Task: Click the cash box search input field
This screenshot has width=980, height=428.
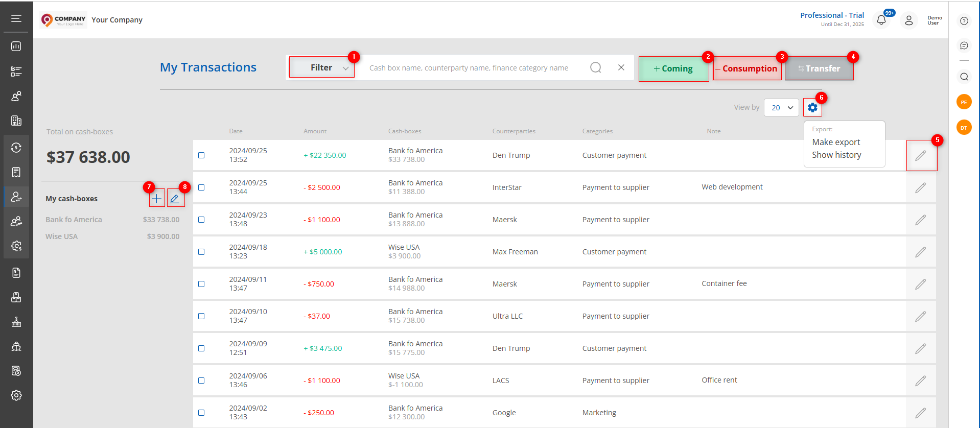Action: (469, 68)
